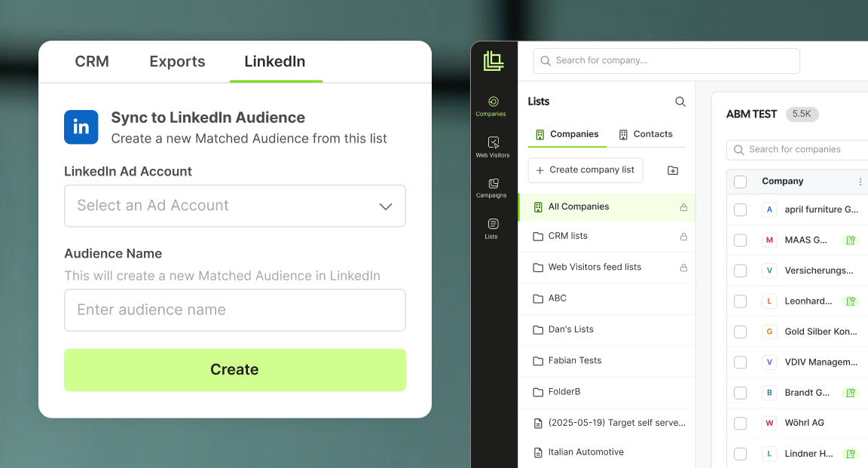
Task: Check the Lindner H... row
Action: click(x=740, y=454)
